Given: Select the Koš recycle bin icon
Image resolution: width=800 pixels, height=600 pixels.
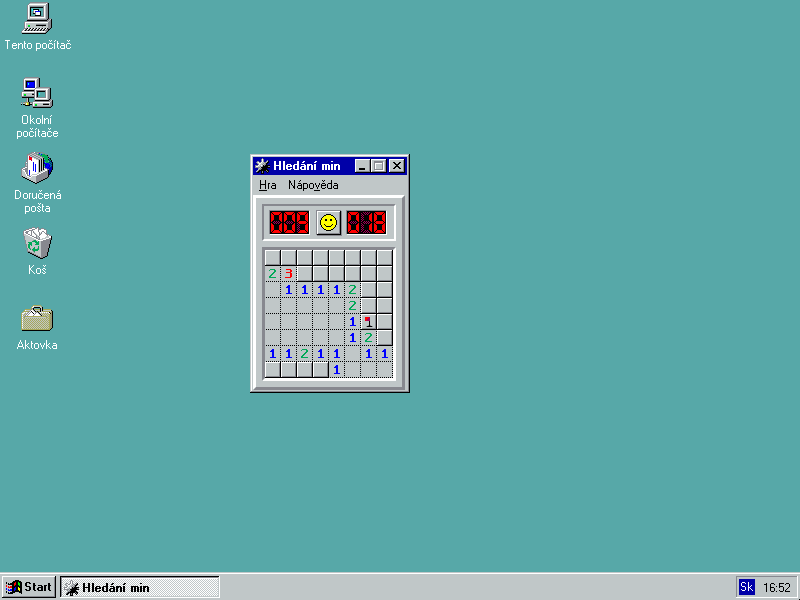Looking at the screenshot, I should coord(37,243).
